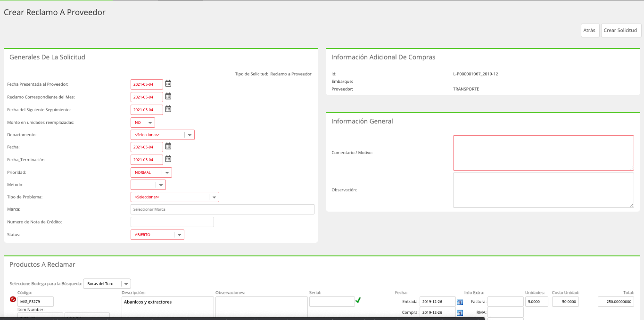Click the product Observaciones text box
This screenshot has width=644, height=320.
point(261,308)
